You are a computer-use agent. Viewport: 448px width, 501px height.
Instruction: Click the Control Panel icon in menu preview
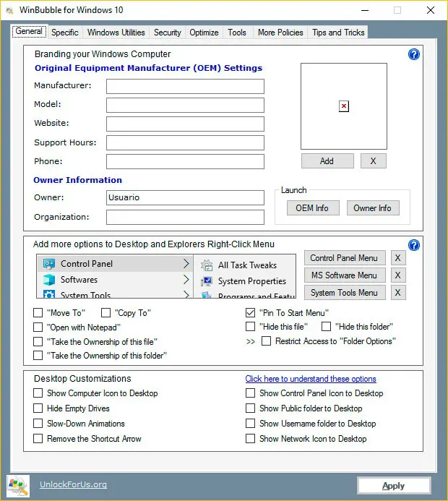point(49,264)
